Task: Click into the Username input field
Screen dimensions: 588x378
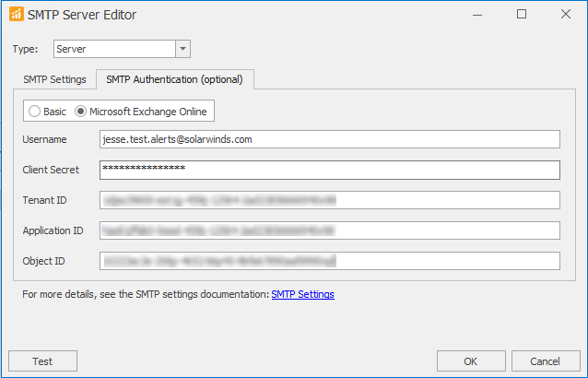Action: tap(329, 139)
